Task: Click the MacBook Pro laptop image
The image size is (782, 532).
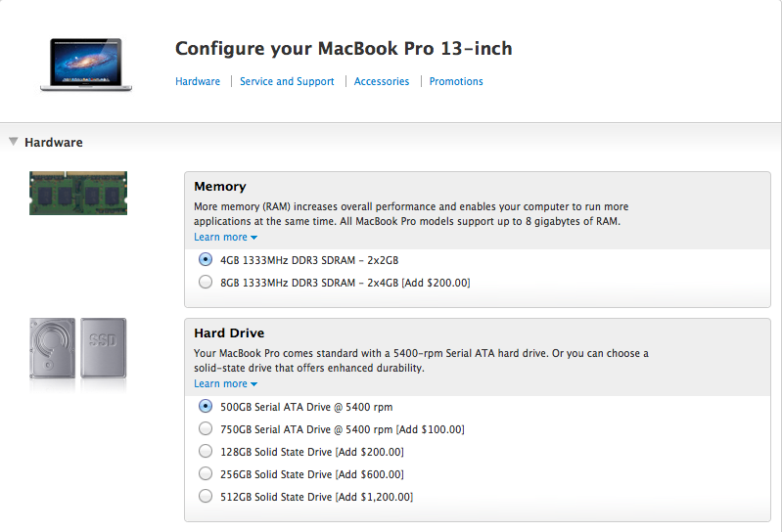Action: [86, 65]
